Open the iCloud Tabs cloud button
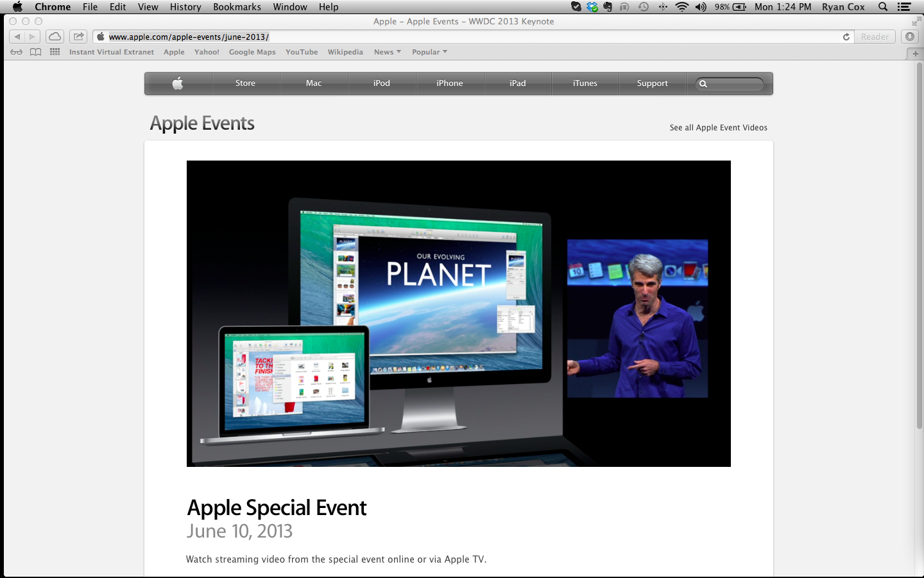Image resolution: width=924 pixels, height=578 pixels. (x=55, y=37)
